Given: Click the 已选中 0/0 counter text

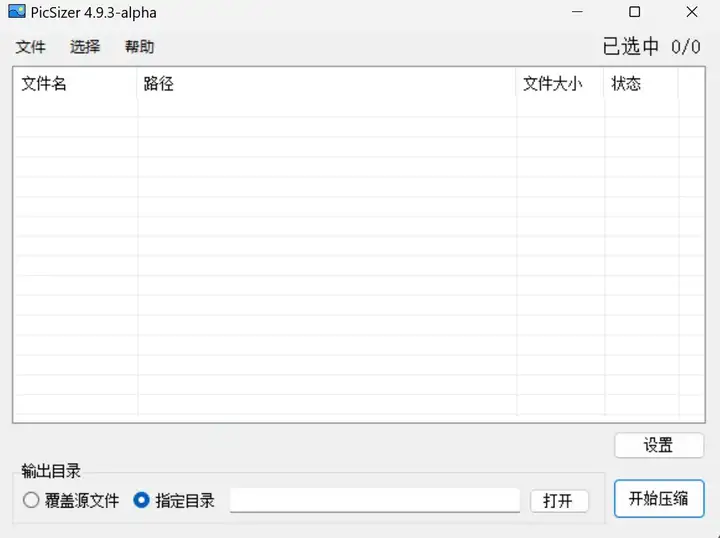Looking at the screenshot, I should coord(652,47).
